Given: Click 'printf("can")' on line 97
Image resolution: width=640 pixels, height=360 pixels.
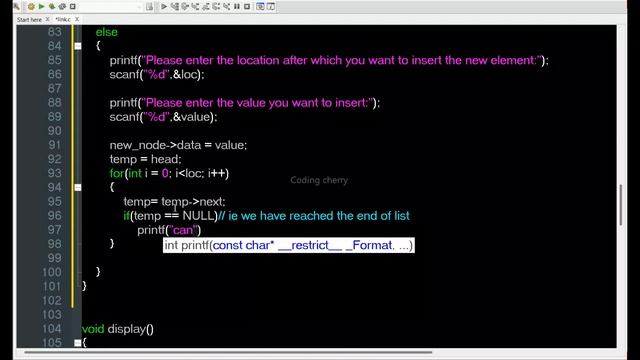Looking at the screenshot, I should click(169, 230).
